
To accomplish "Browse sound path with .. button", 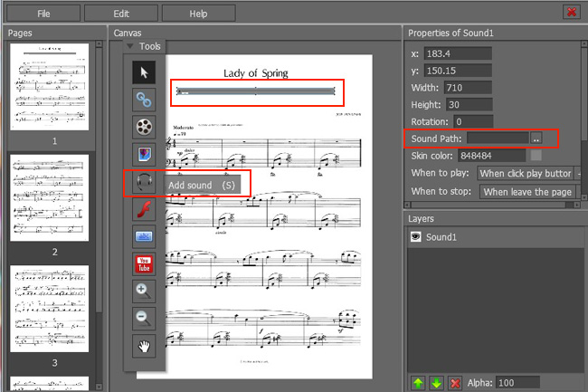I will [x=536, y=139].
